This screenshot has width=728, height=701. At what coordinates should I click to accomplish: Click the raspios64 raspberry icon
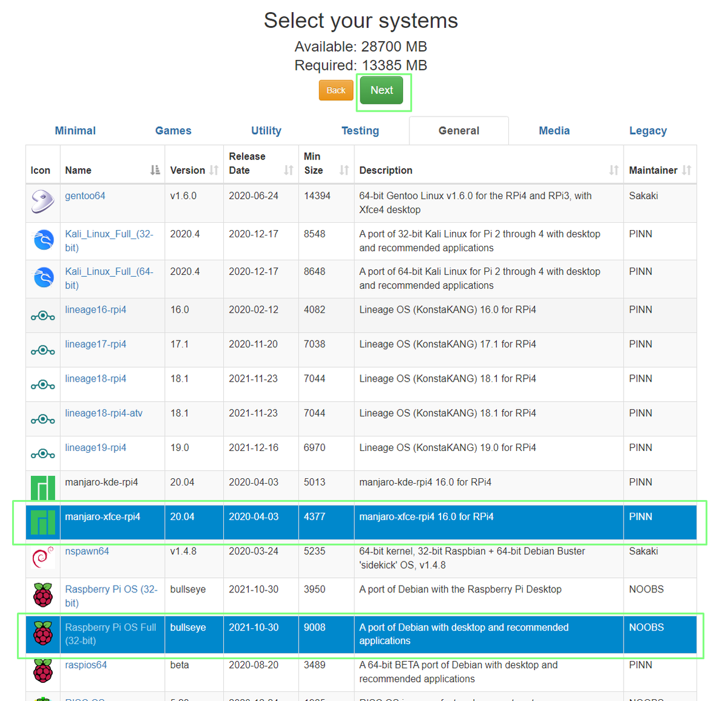tap(42, 671)
